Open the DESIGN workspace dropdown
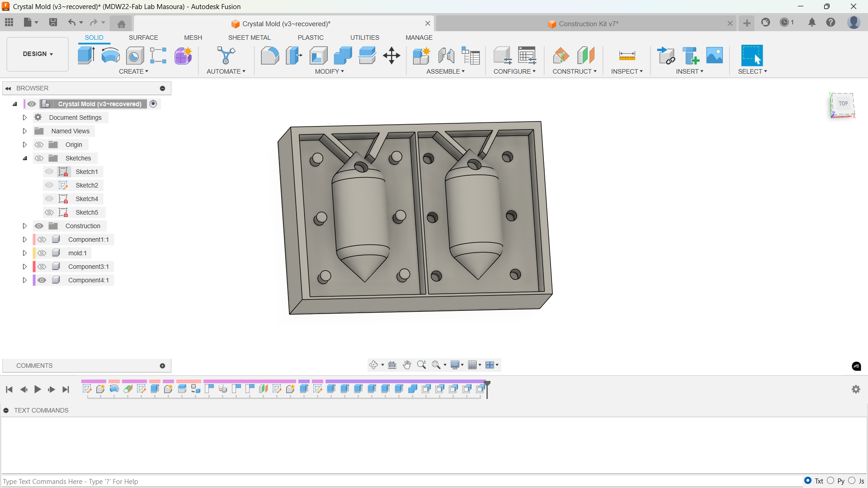 click(38, 54)
